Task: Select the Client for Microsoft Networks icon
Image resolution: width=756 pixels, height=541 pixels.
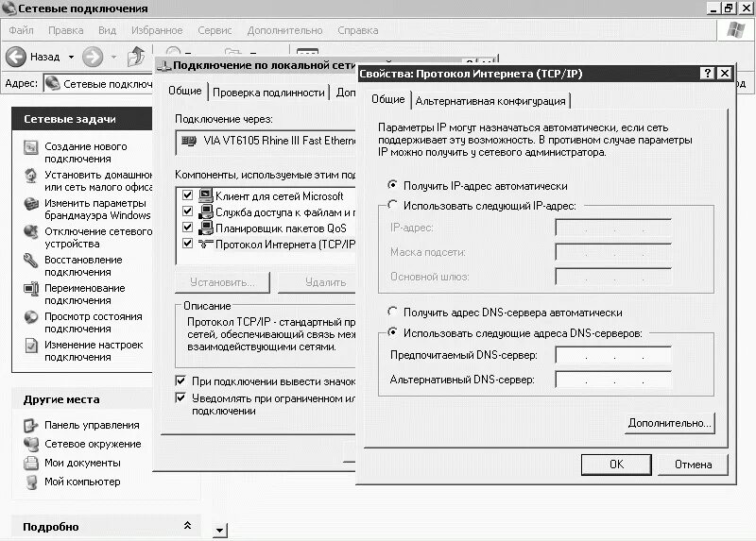Action: tap(205, 195)
